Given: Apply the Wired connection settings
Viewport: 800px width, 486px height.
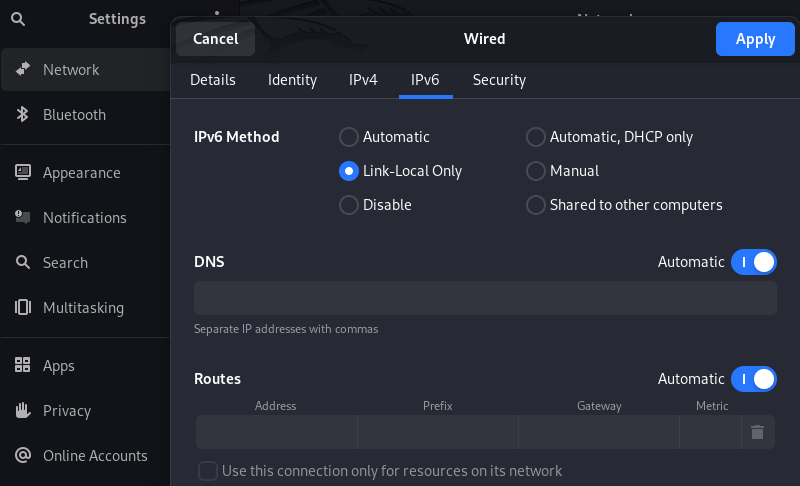Looking at the screenshot, I should pos(755,39).
